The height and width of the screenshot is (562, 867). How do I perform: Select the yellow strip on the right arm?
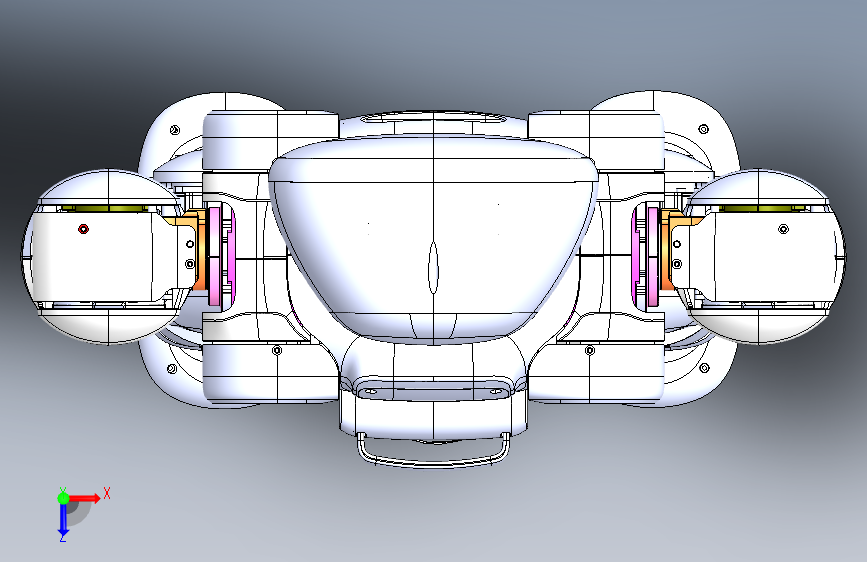tap(763, 209)
